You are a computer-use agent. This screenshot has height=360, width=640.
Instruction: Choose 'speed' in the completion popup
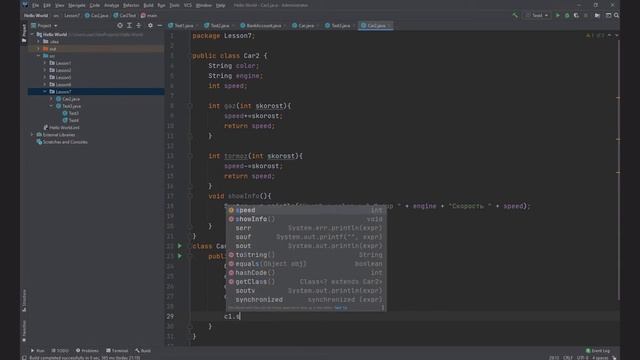[306, 210]
